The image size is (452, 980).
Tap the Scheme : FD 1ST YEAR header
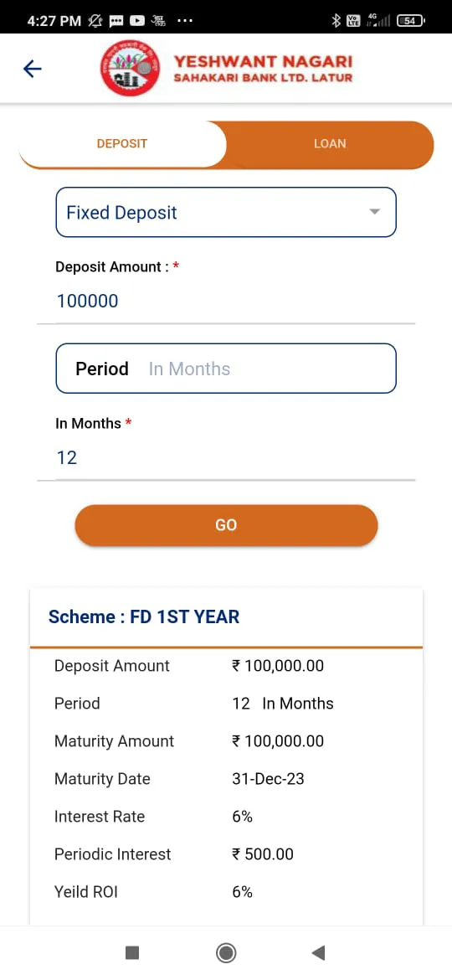pyautogui.click(x=144, y=616)
